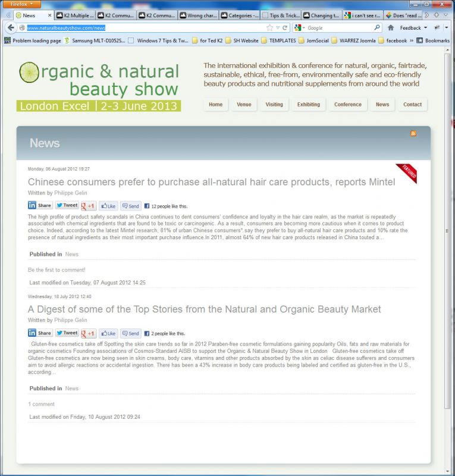Open the RSS feed icon
Viewport: 455px width, 476px height.
(x=413, y=133)
